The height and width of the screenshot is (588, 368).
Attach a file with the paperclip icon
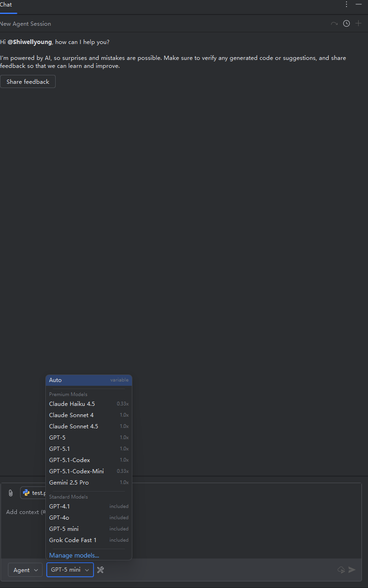(x=11, y=493)
